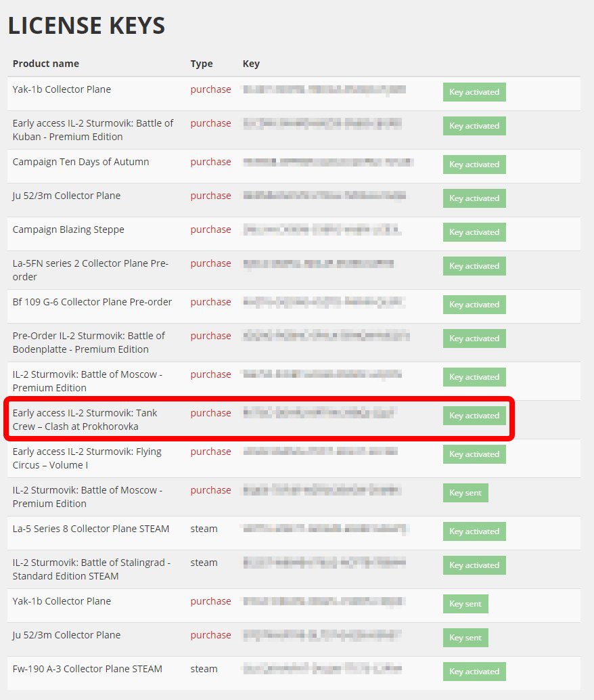The image size is (594, 700).
Task: Click Key activated for Tank Crew Prokhorovka row
Action: (x=474, y=416)
